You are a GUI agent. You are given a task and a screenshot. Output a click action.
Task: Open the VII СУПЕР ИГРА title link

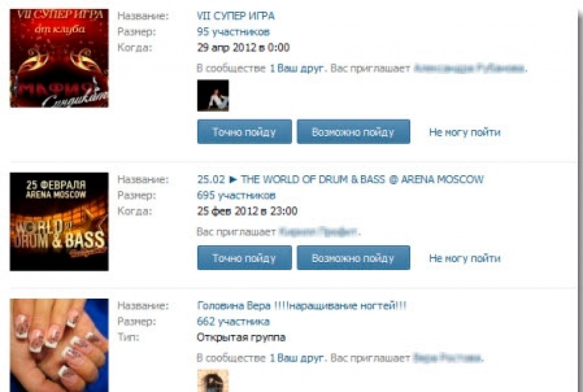236,16
